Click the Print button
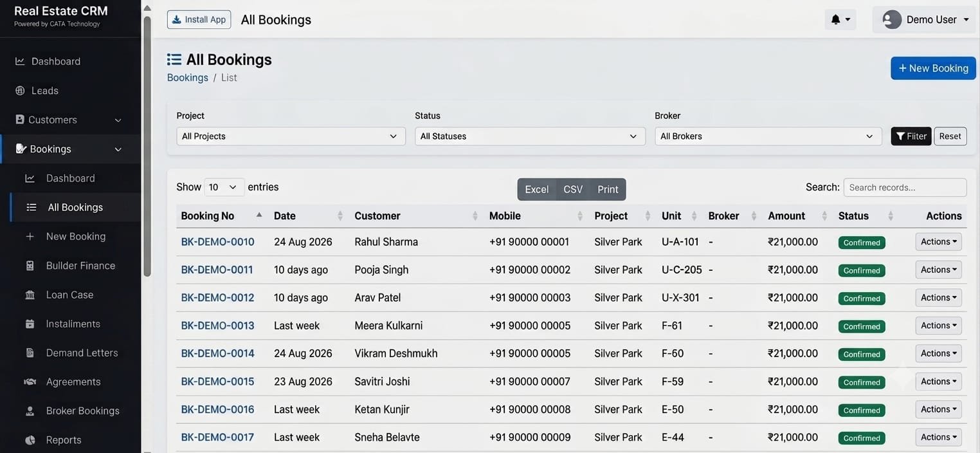Image resolution: width=980 pixels, height=453 pixels. coord(608,189)
